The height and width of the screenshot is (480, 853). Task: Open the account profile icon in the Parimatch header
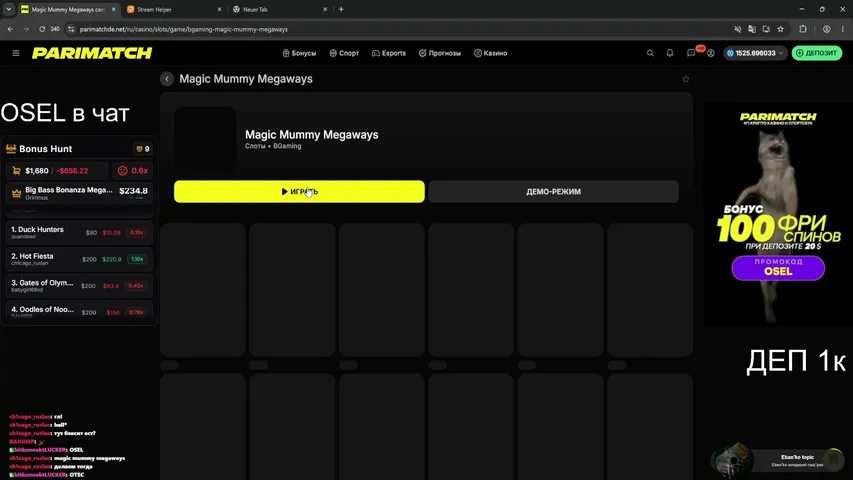click(x=710, y=53)
